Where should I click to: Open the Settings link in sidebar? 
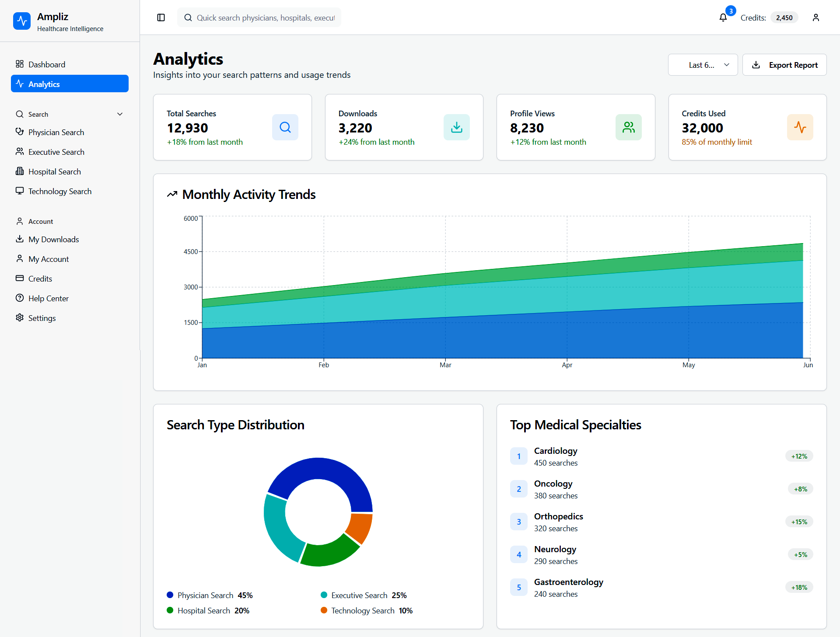click(42, 318)
